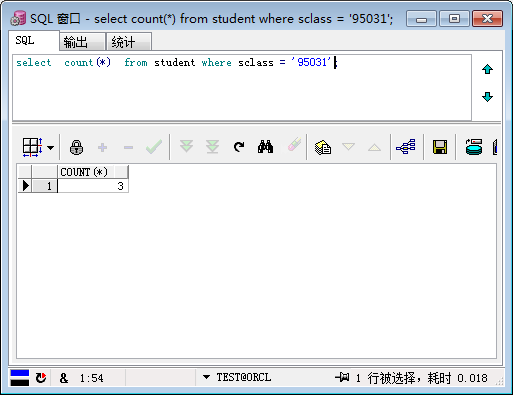Click the next record up-triangle icon
Screen dimensions: 513x395
374,147
